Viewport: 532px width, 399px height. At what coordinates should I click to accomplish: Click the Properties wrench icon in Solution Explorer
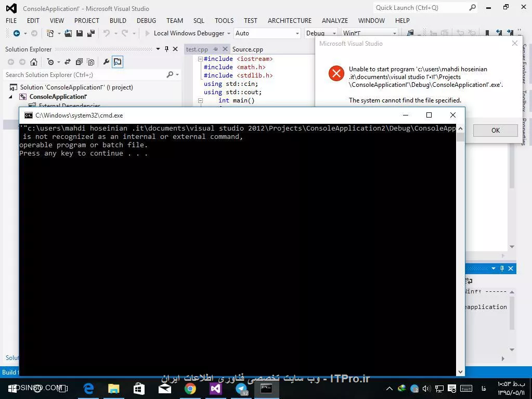click(x=106, y=62)
